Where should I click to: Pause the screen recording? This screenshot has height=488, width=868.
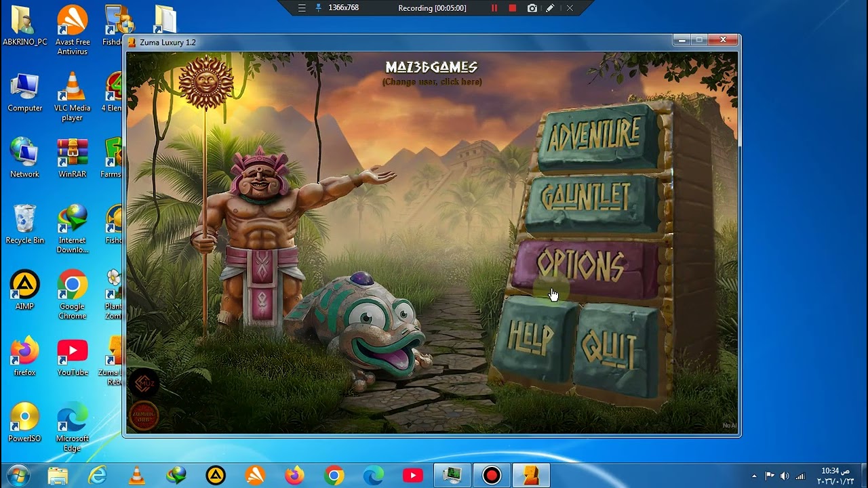pyautogui.click(x=494, y=8)
